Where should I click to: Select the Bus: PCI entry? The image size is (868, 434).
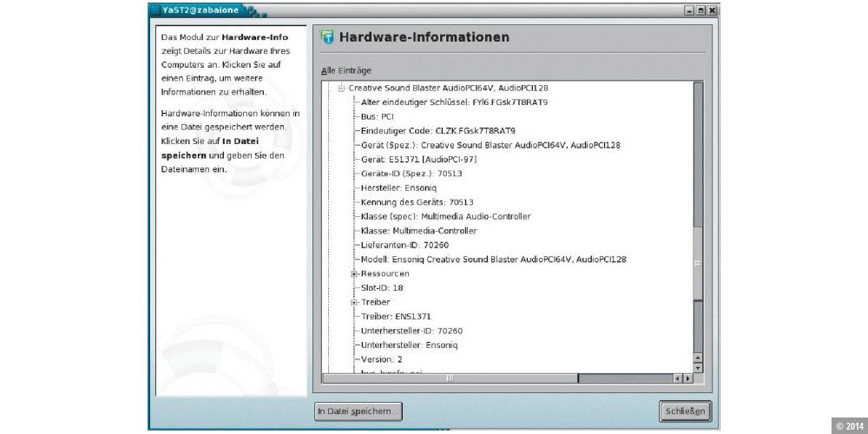point(378,116)
